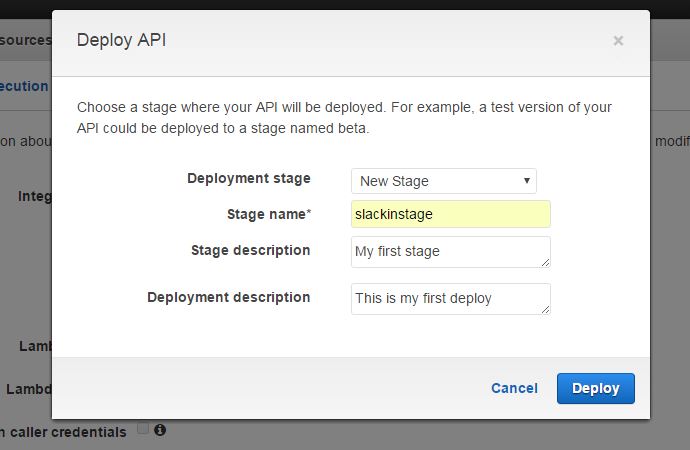Click the info icon beside caller credentials
Viewport: 690px width, 450px height.
pos(160,430)
